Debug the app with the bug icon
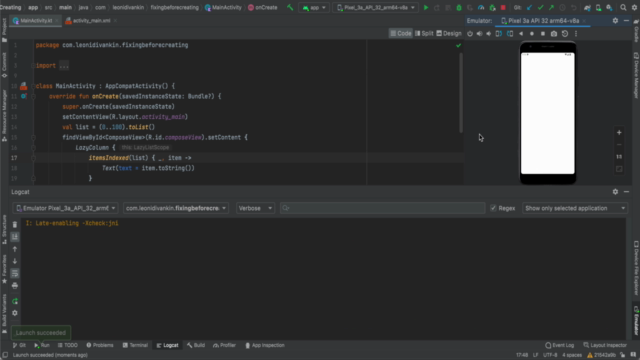Image resolution: width=640 pixels, height=360 pixels. pos(459,8)
